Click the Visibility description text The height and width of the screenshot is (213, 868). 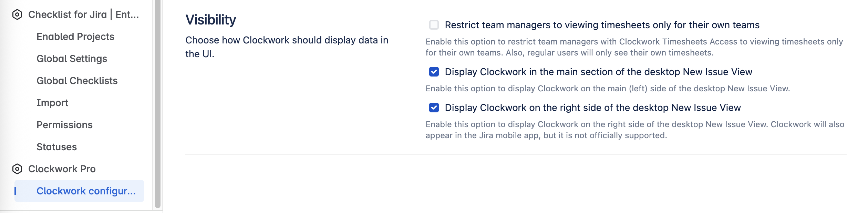pyautogui.click(x=287, y=47)
